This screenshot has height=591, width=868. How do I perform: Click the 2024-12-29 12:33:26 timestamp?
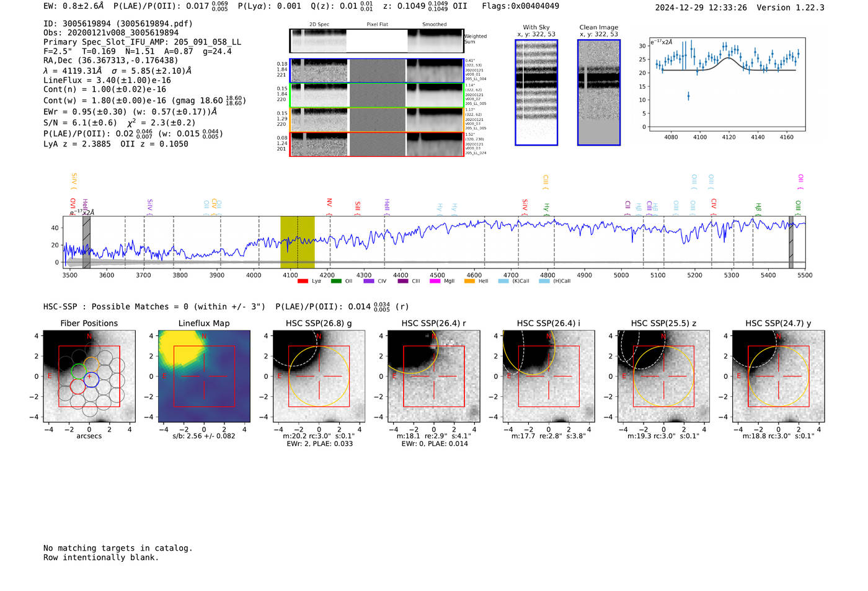click(x=701, y=7)
